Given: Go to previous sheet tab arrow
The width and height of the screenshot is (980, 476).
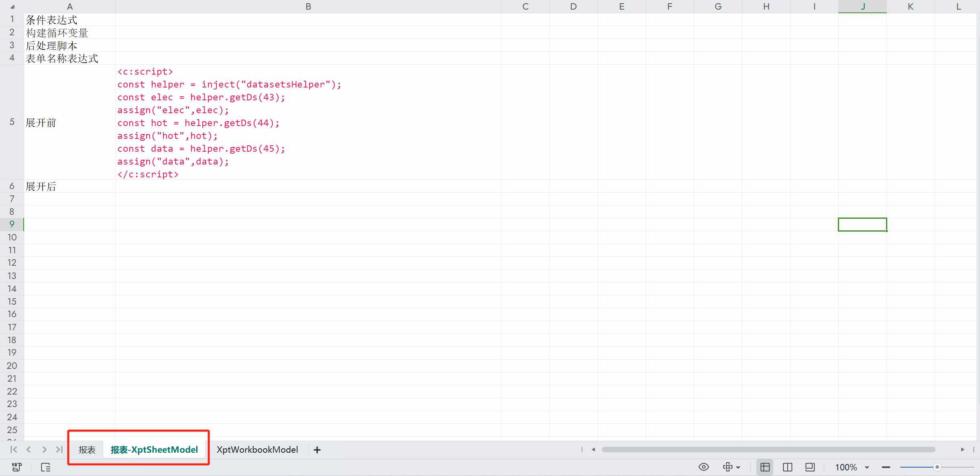Looking at the screenshot, I should click(x=29, y=450).
